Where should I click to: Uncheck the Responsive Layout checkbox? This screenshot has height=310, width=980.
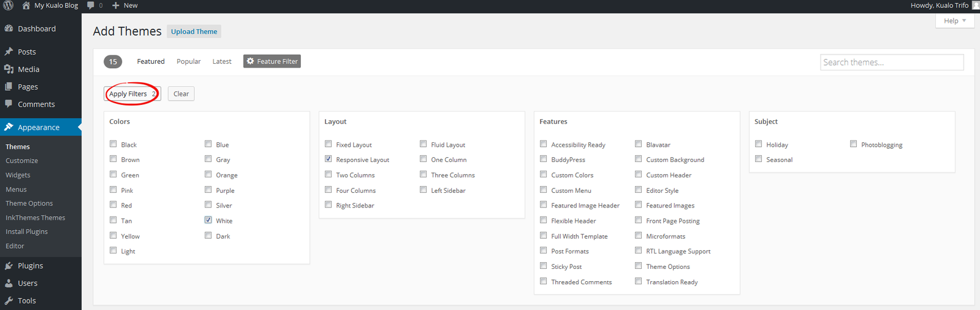pyautogui.click(x=329, y=159)
